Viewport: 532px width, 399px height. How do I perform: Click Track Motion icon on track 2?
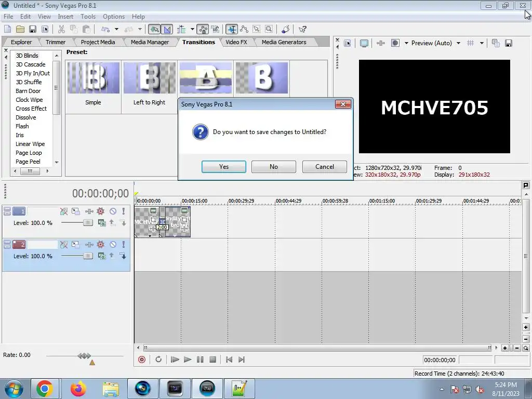pos(75,244)
